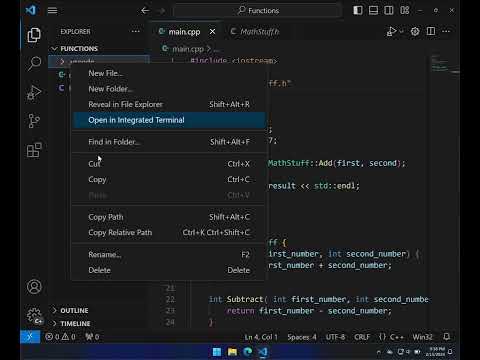Viewport: 480px width, 360px height.
Task: Choose Delete in context menu
Action: (169, 270)
